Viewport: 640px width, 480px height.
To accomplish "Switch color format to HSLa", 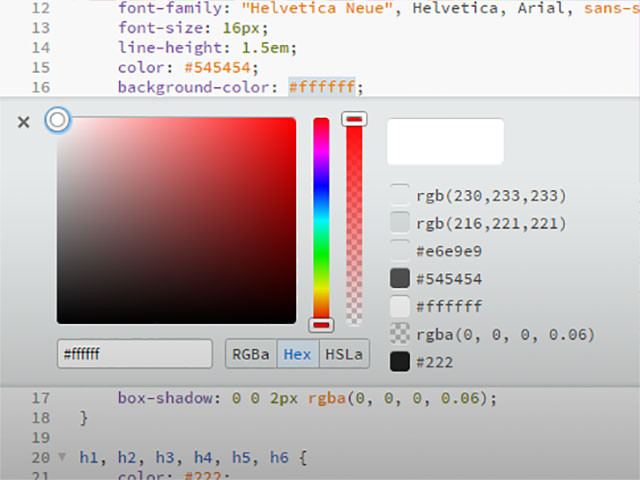I will coord(344,354).
